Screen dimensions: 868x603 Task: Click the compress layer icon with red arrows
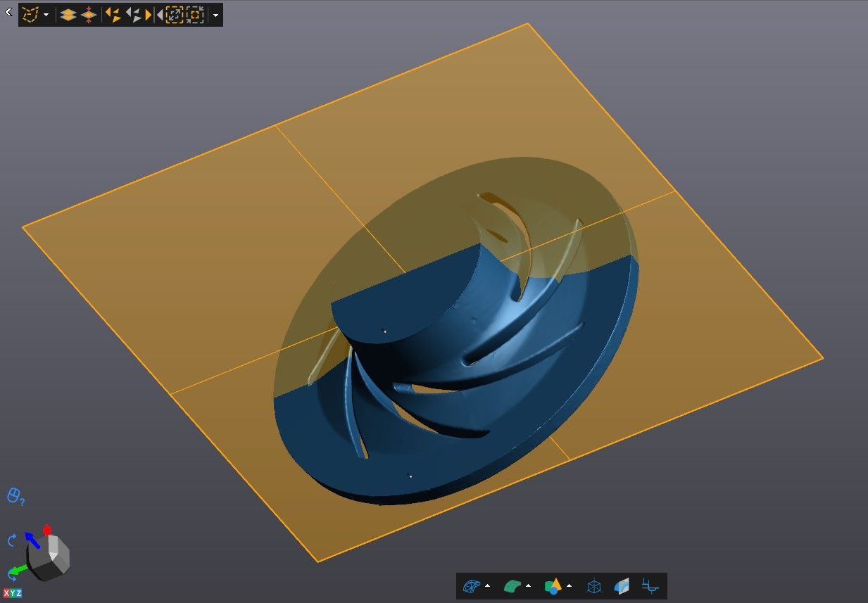pos(89,14)
